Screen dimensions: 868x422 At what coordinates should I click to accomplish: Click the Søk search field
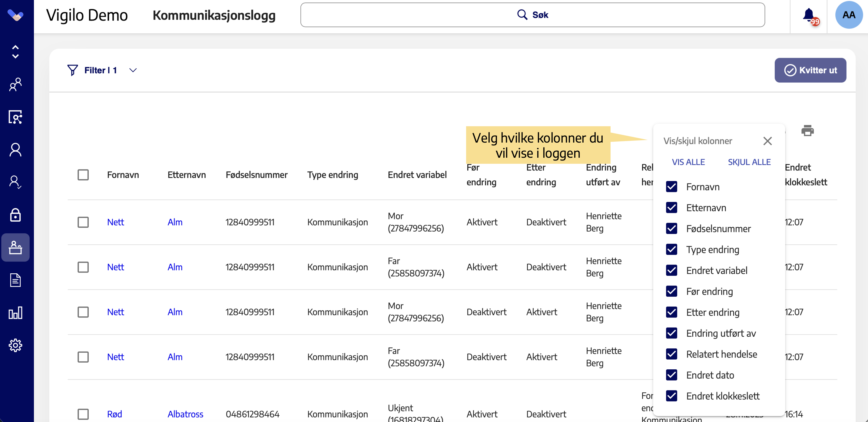click(532, 15)
